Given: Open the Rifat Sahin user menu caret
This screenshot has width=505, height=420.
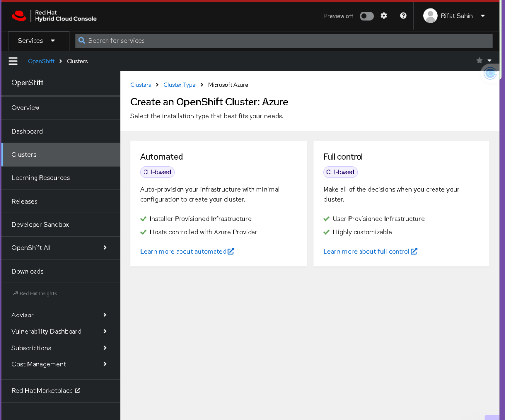Looking at the screenshot, I should 483,16.
